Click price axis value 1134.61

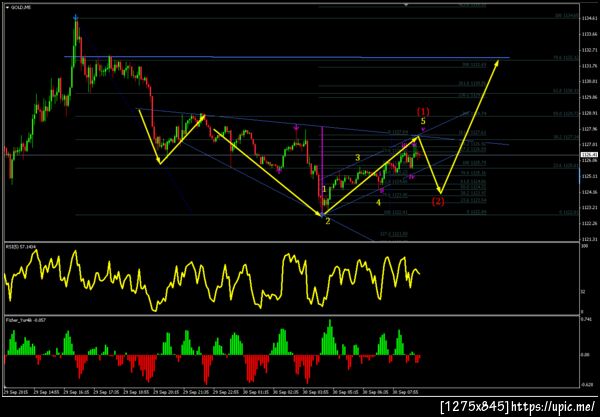tap(589, 18)
